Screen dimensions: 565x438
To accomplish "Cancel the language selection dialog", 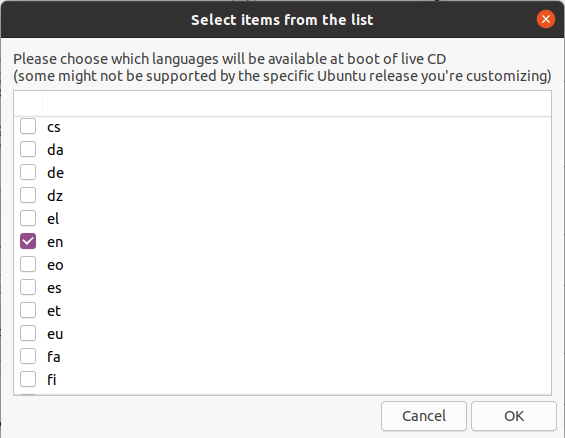I will (x=424, y=416).
